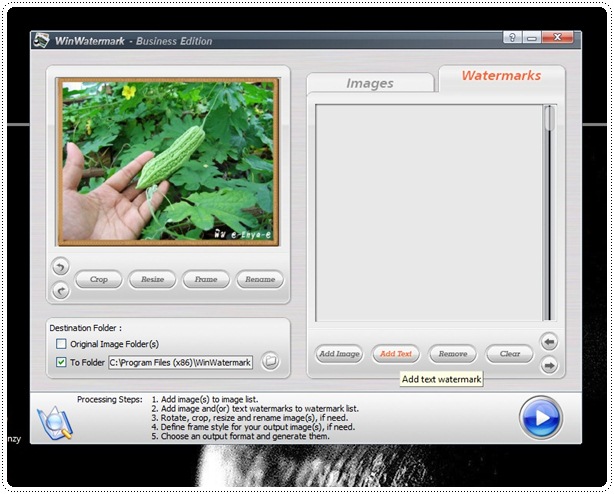The image size is (614, 494).
Task: Uncheck the To Folder checkbox
Action: tap(61, 362)
